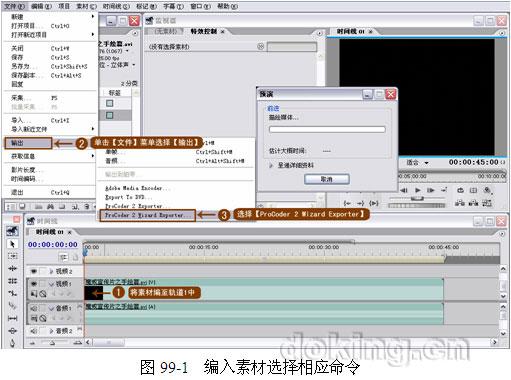Viewport: 511px width, 380px height.
Task: Play the sequence in the monitor
Action: (x=417, y=190)
